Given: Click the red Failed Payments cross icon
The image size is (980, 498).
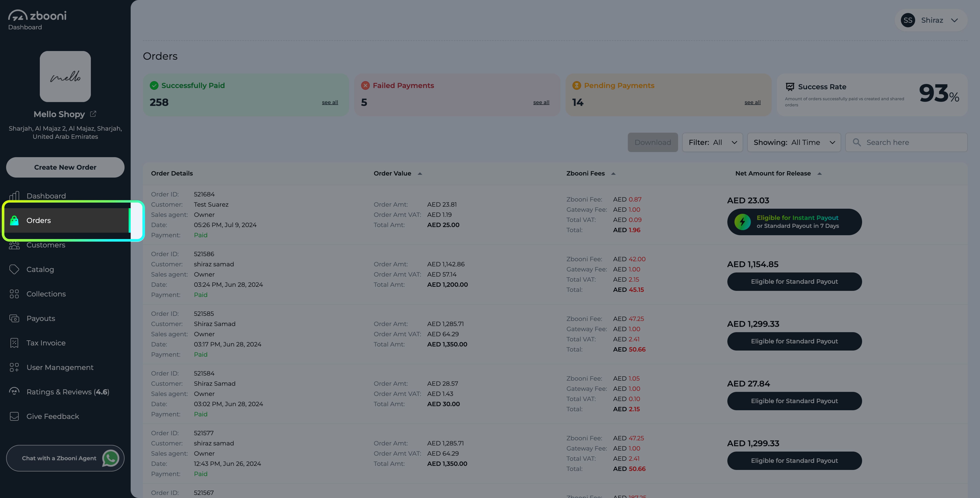Looking at the screenshot, I should coord(365,85).
